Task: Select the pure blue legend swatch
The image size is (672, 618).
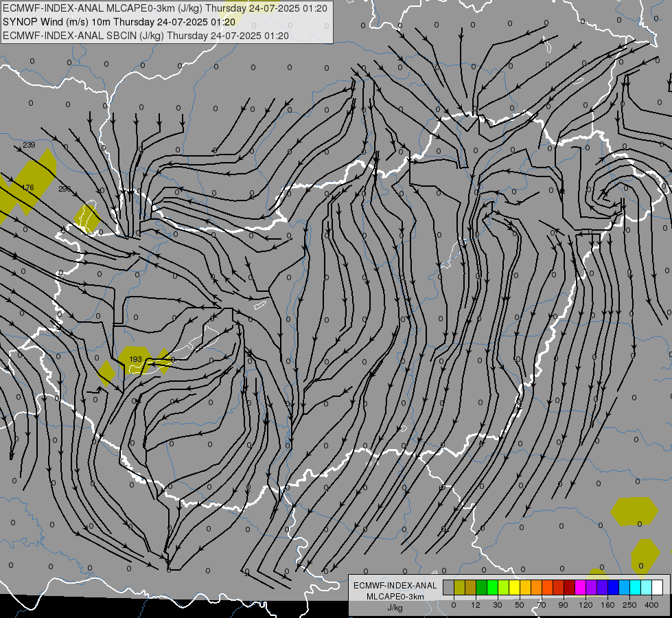Action: click(x=613, y=588)
